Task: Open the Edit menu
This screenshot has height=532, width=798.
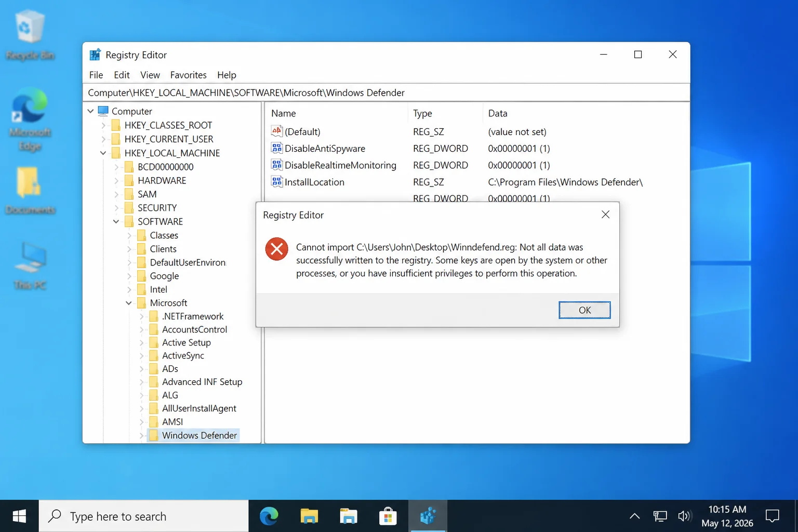Action: coord(122,75)
